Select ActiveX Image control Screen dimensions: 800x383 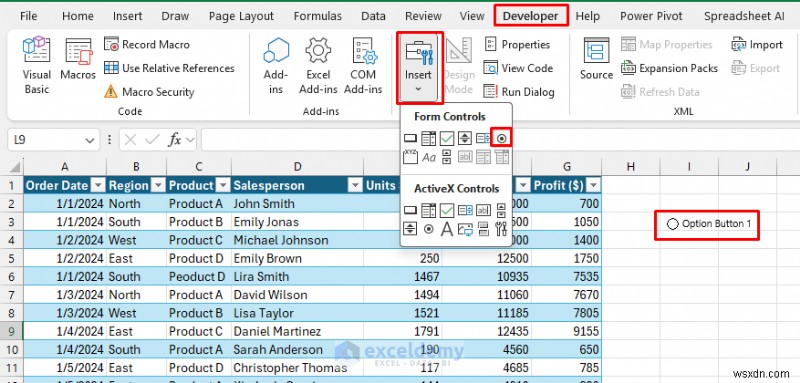pos(465,229)
